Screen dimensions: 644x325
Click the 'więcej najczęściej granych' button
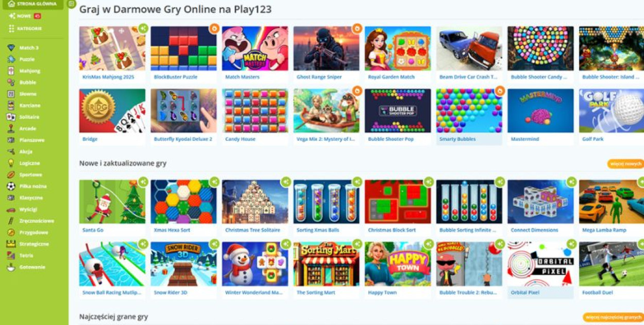click(614, 317)
